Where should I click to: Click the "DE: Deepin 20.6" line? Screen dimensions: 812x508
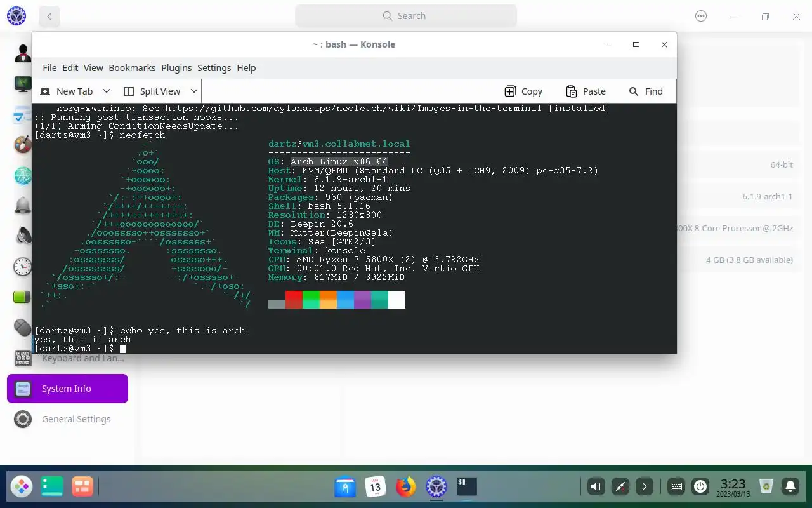coord(311,224)
